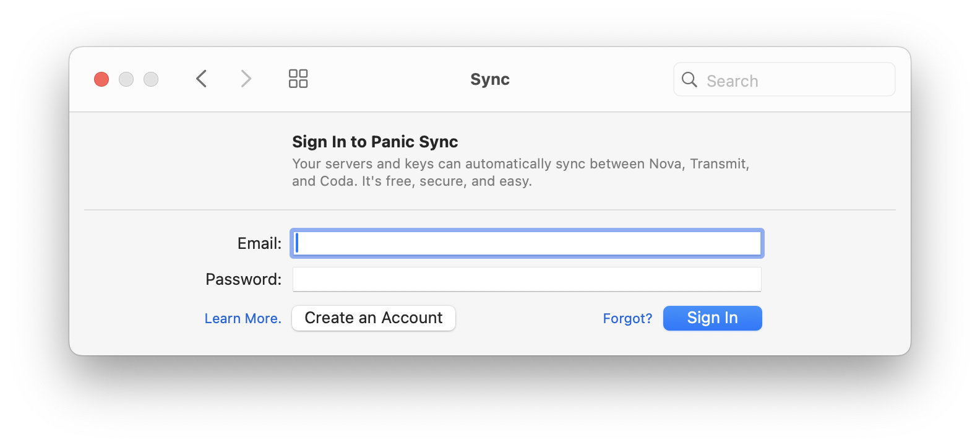Focus the Search field in toolbar
980x447 pixels.
click(784, 79)
